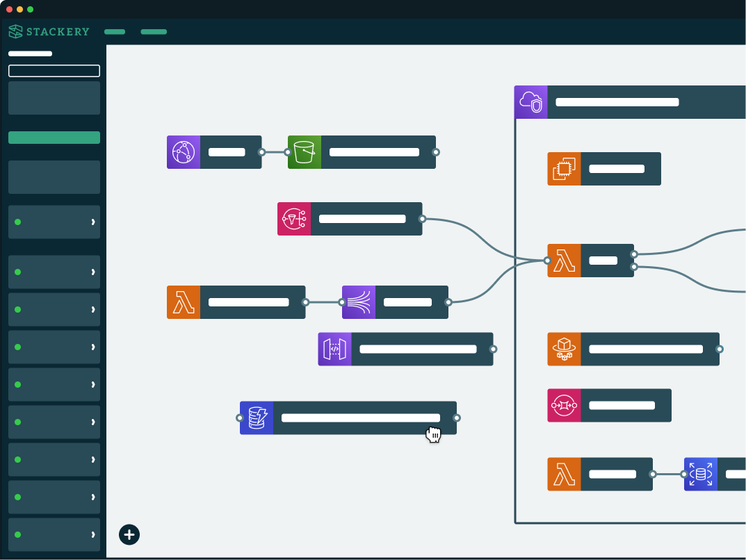746x560 pixels.
Task: Select the Lambda icon with two output ports
Action: tap(565, 261)
